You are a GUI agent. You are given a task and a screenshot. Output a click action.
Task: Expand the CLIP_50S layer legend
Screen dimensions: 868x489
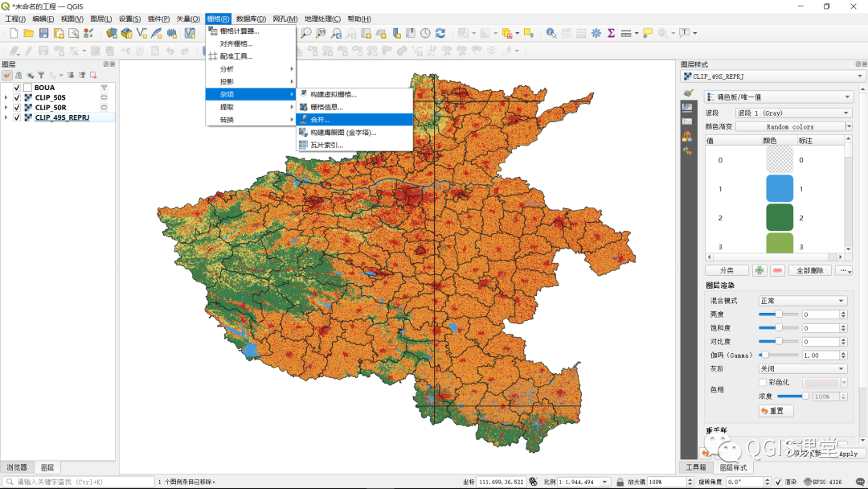click(6, 97)
